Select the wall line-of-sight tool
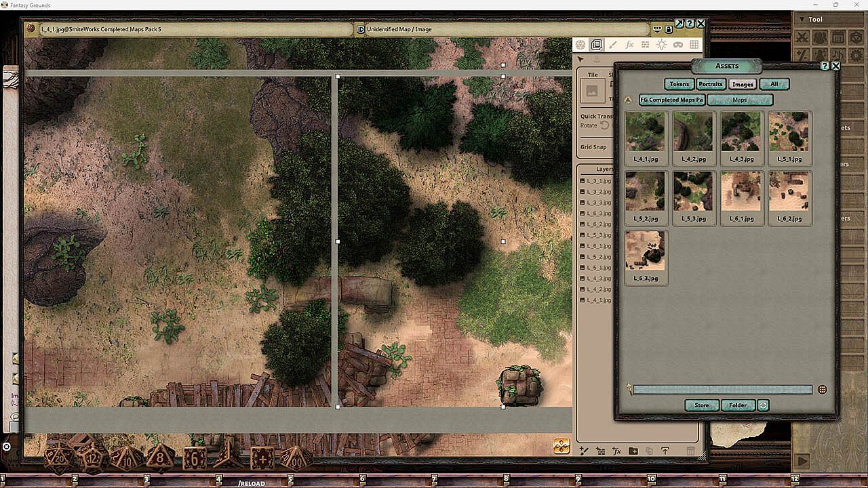Screen dimensions: 868x488 tap(646, 45)
